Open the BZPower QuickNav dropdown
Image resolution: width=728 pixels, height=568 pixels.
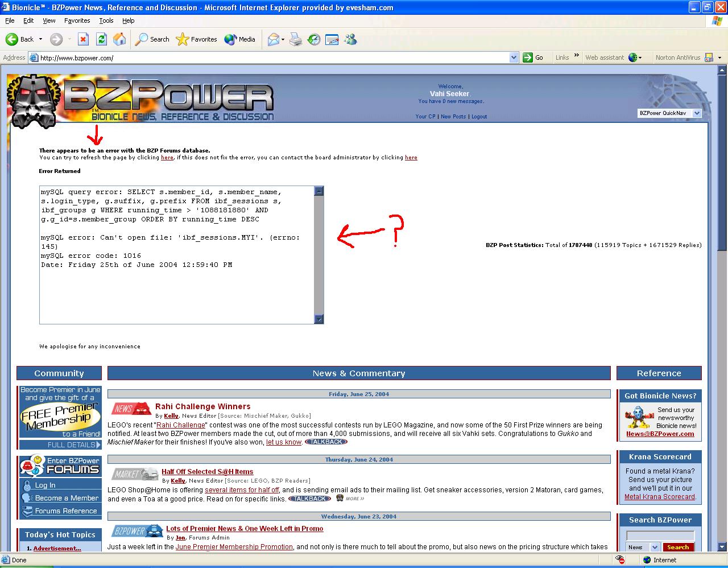669,113
